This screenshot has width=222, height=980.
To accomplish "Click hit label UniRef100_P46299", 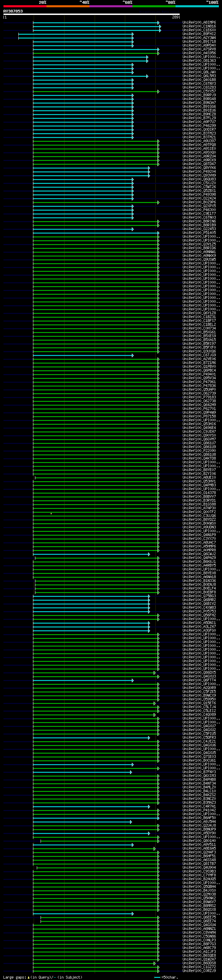I will point(199,125).
